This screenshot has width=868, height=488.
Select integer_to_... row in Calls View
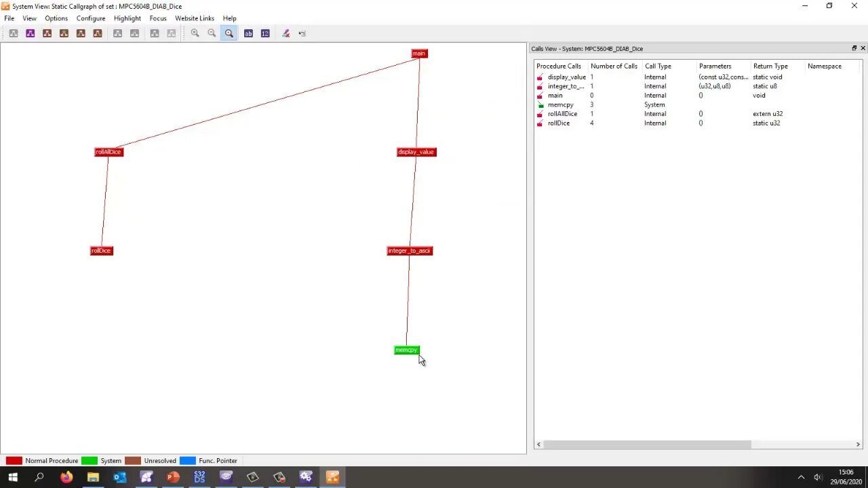click(698, 86)
